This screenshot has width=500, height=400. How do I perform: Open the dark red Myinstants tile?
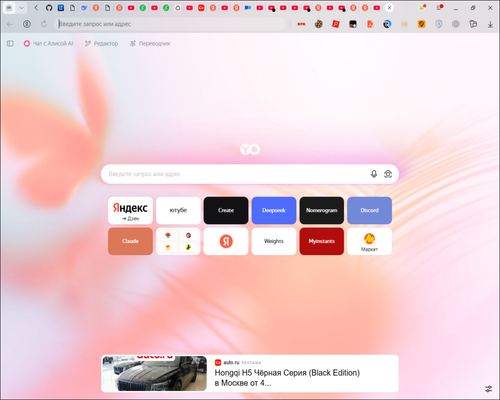click(x=322, y=241)
